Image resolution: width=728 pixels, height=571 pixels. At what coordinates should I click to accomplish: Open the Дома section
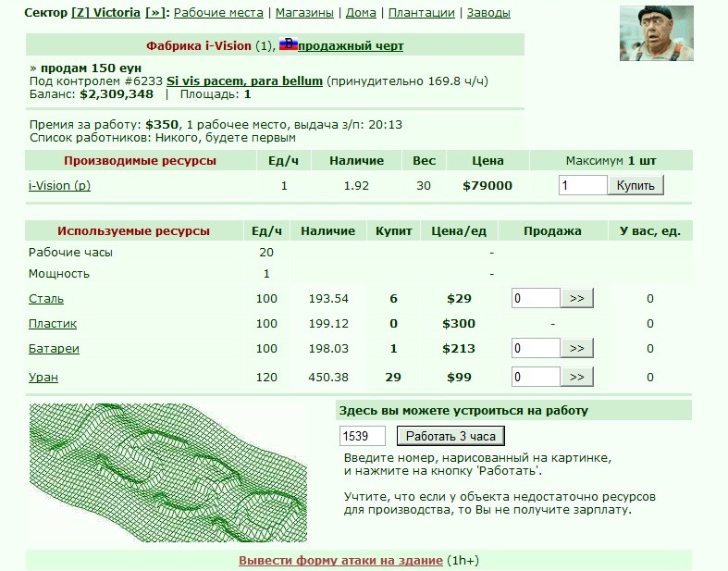(361, 13)
